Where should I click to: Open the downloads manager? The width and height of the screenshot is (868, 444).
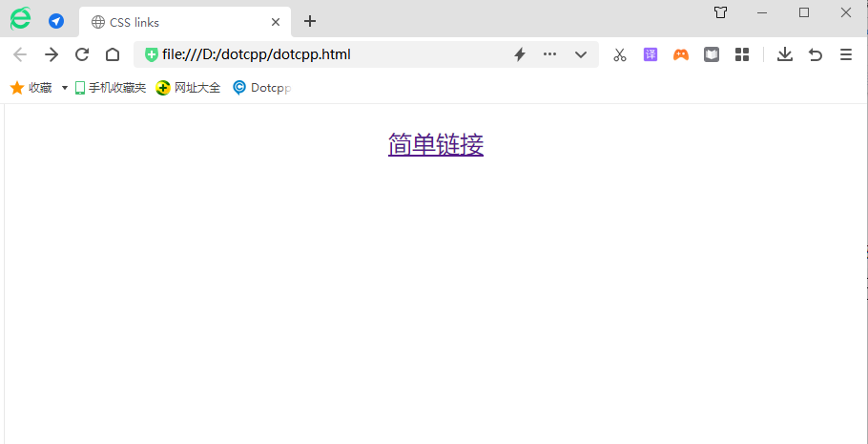click(785, 54)
